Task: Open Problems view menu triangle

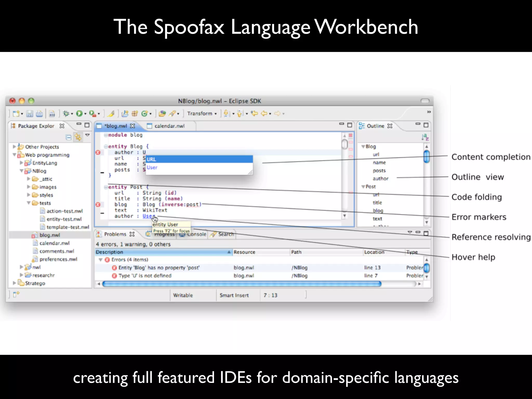Action: (410, 232)
